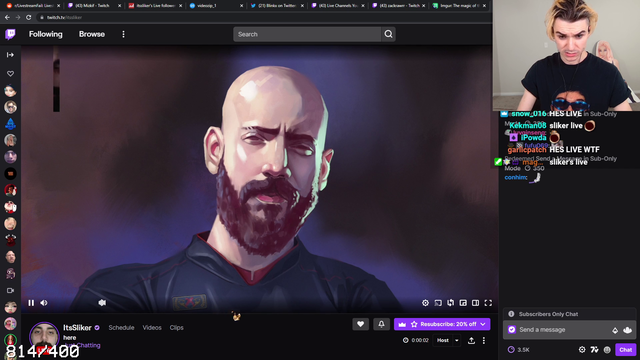Click the sidebar video camera icon
The height and width of the screenshot is (360, 640).
[x=10, y=290]
